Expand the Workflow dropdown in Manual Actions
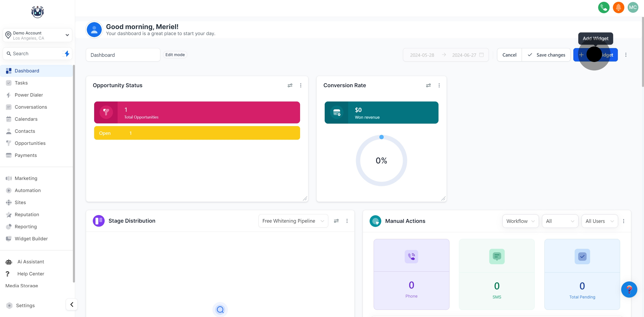 coord(520,221)
